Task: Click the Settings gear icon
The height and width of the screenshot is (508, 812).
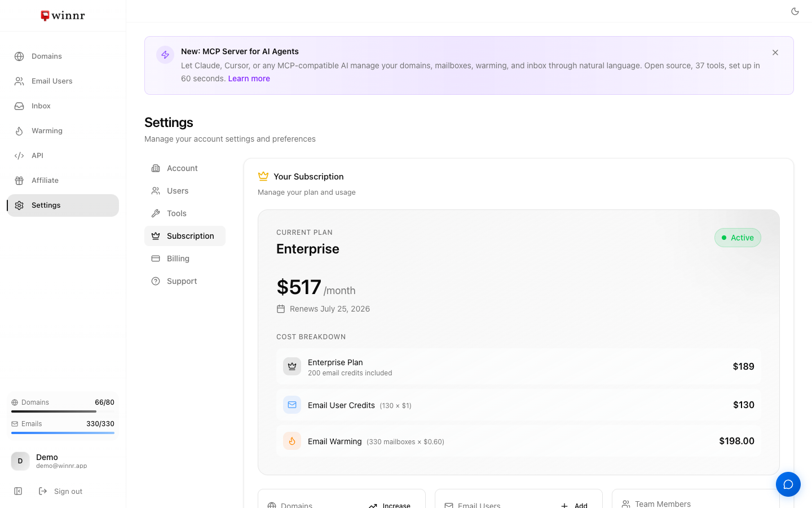Action: pos(19,205)
